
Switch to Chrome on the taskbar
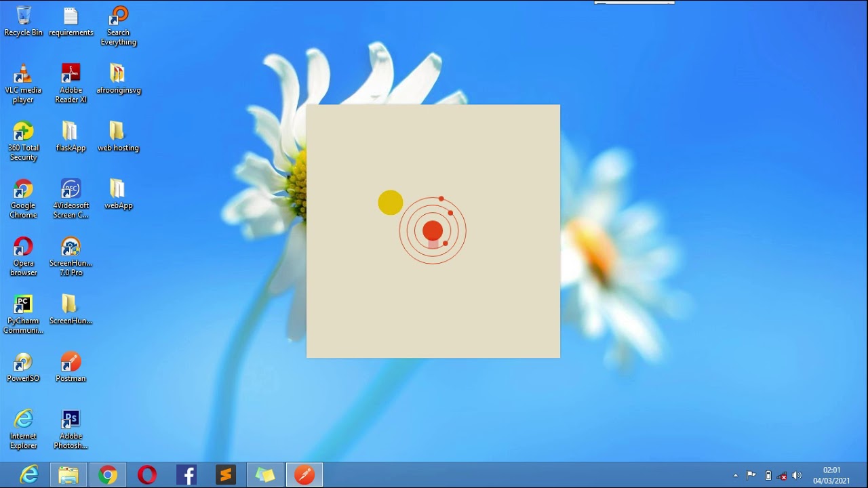(x=108, y=475)
